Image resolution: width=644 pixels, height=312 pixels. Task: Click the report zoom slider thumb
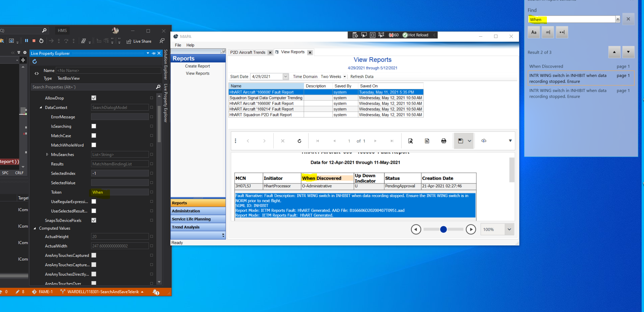[443, 229]
